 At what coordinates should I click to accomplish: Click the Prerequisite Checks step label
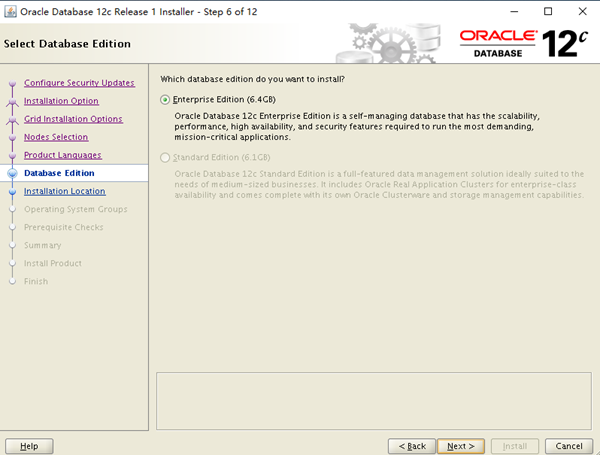pos(64,227)
